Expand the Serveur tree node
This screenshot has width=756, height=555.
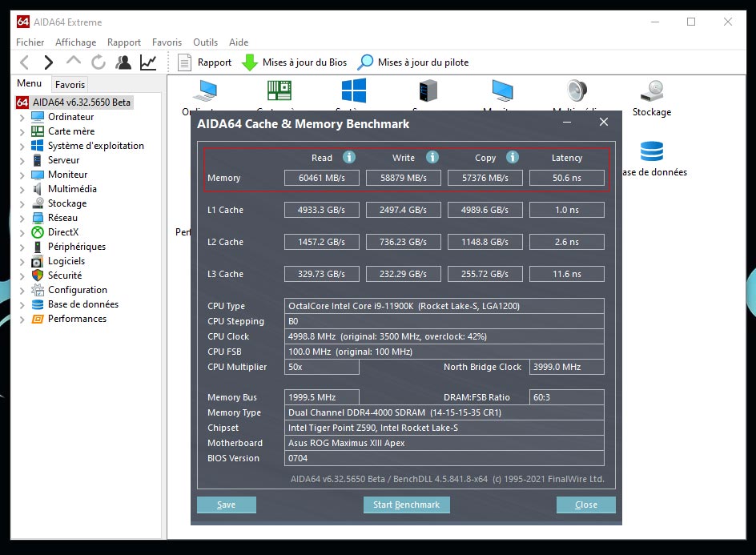(22, 160)
